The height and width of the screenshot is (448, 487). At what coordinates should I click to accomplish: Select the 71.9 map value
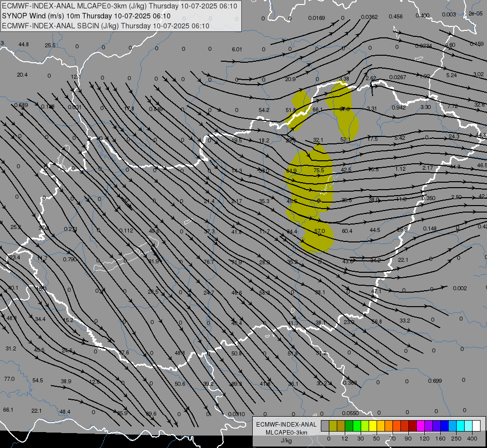click(237, 262)
